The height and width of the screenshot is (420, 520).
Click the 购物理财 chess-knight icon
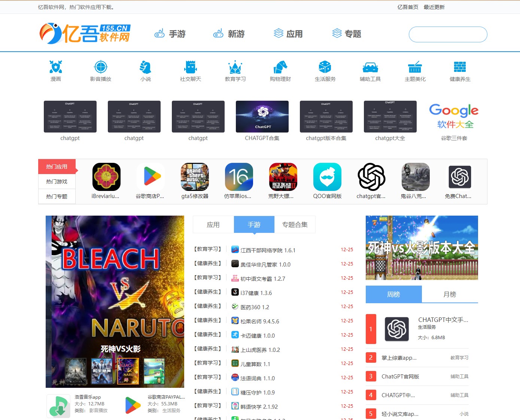[x=280, y=68]
